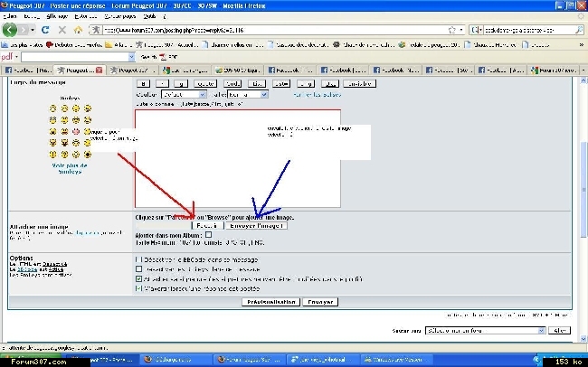The height and width of the screenshot is (367, 588).
Task: Click the Firefox back arrow button
Action: 12,30
